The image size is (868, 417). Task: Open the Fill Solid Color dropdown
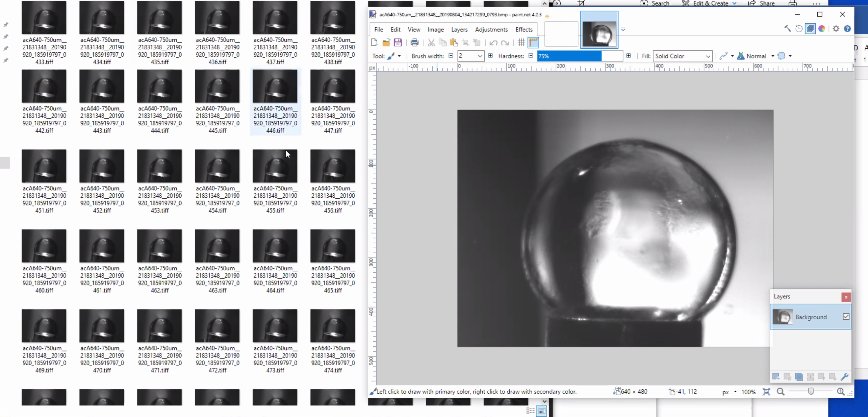tap(682, 56)
